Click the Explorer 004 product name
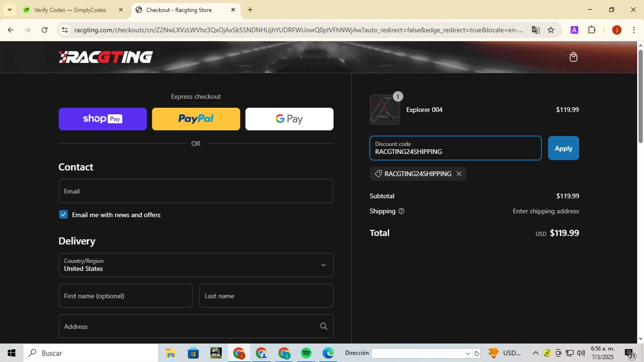Viewport: 644px width, 362px height. point(424,110)
